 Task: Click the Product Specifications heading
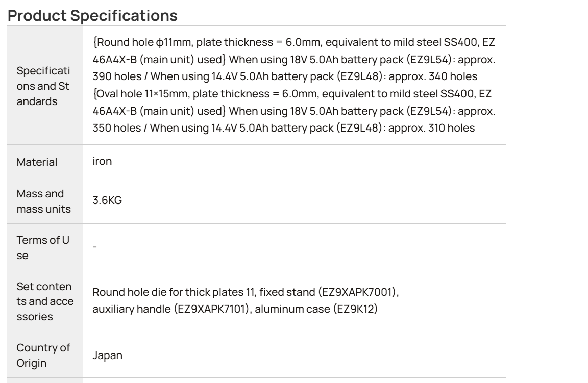92,15
